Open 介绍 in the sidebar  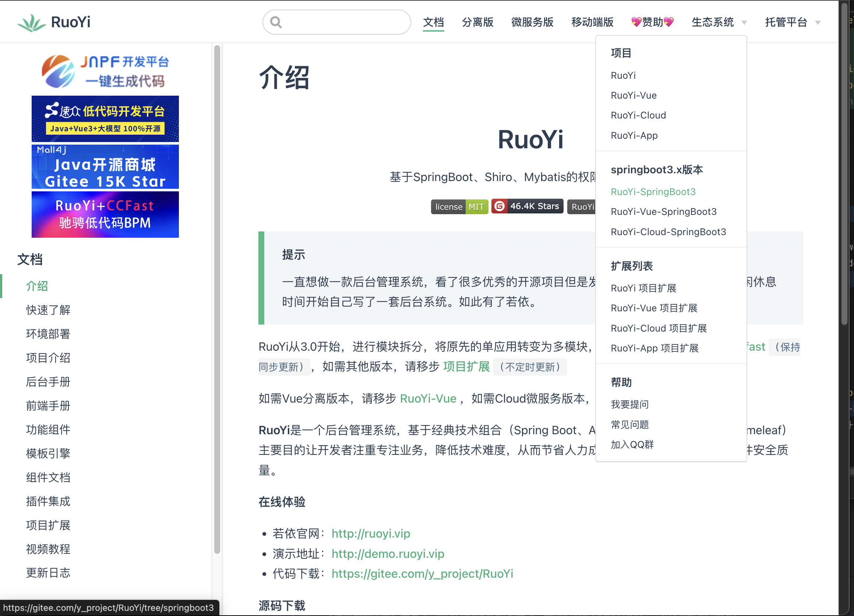[37, 286]
